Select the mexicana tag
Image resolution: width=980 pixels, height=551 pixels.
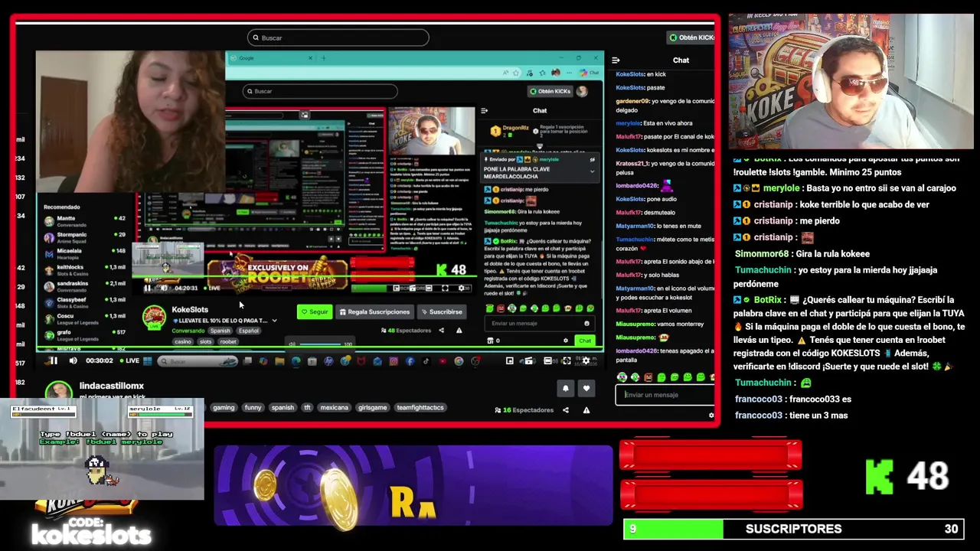(334, 408)
